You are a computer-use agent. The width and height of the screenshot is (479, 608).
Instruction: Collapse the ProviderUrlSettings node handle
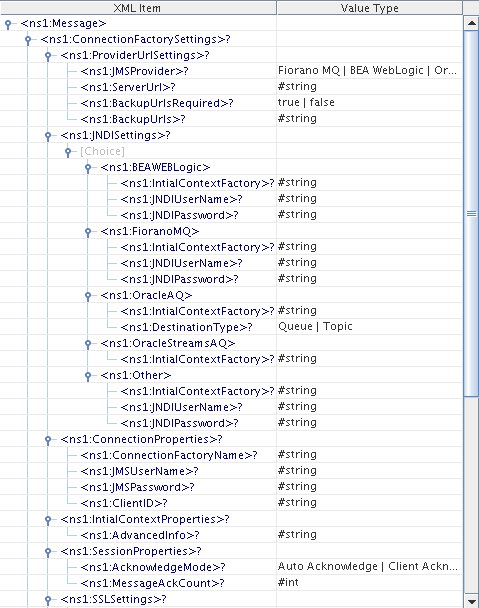(48, 56)
